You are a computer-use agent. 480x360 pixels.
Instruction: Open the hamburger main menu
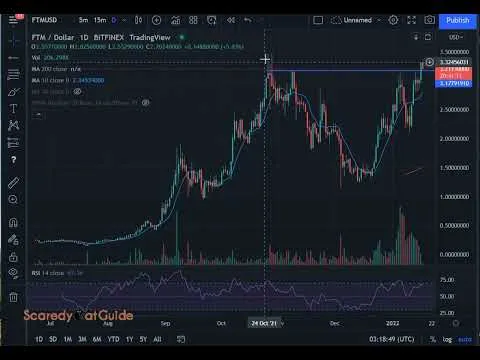13,20
